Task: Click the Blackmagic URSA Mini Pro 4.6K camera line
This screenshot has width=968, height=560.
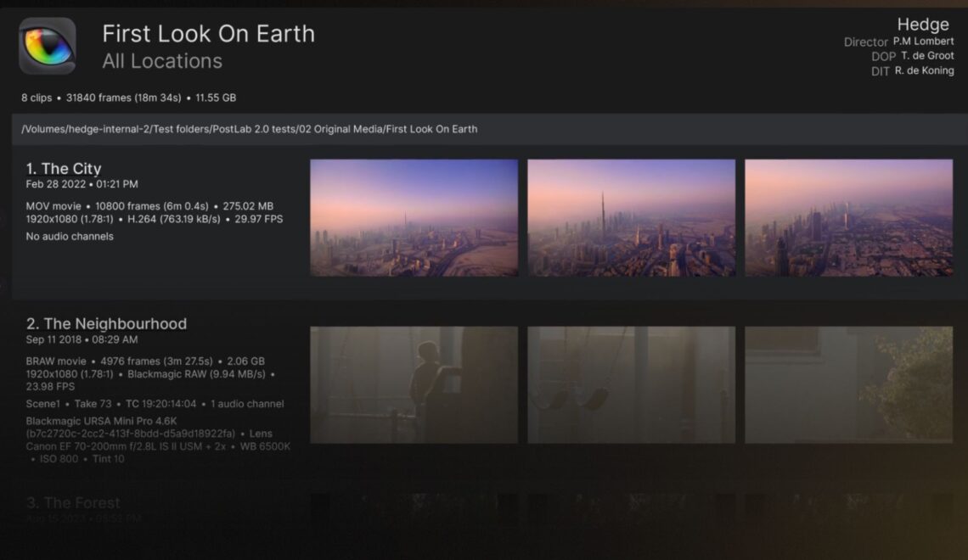Action: point(101,422)
